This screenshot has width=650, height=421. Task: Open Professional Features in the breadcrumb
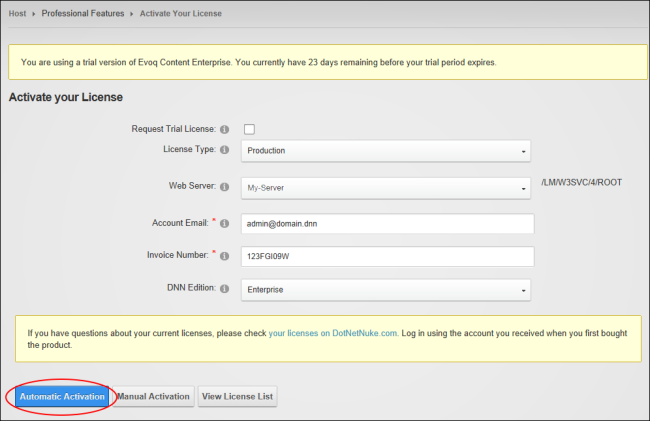(x=83, y=13)
